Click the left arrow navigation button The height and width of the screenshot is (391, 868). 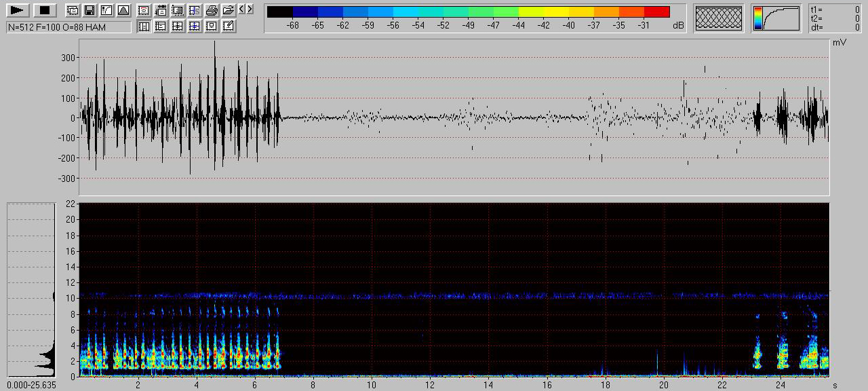(242, 10)
